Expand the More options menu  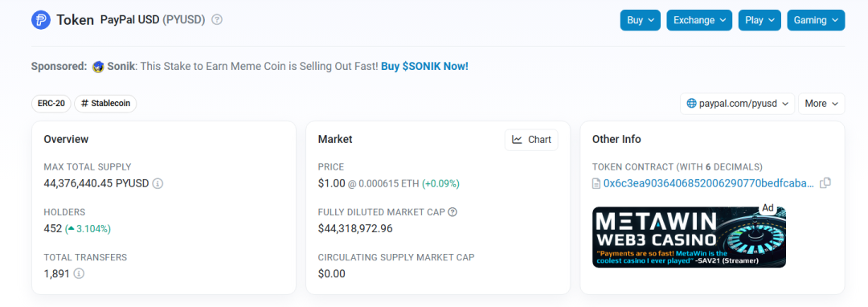coord(821,104)
